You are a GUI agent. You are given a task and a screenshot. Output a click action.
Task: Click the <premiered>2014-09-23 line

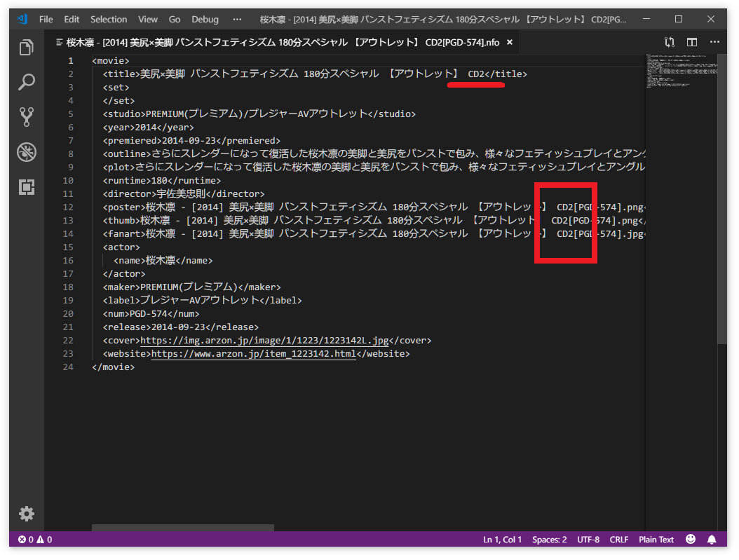tap(192, 140)
